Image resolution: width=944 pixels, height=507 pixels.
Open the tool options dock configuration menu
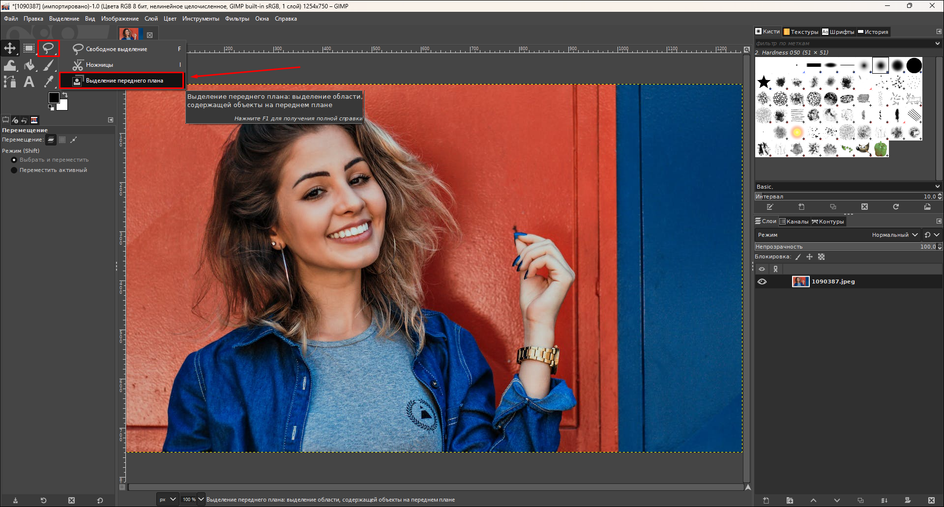pos(110,120)
